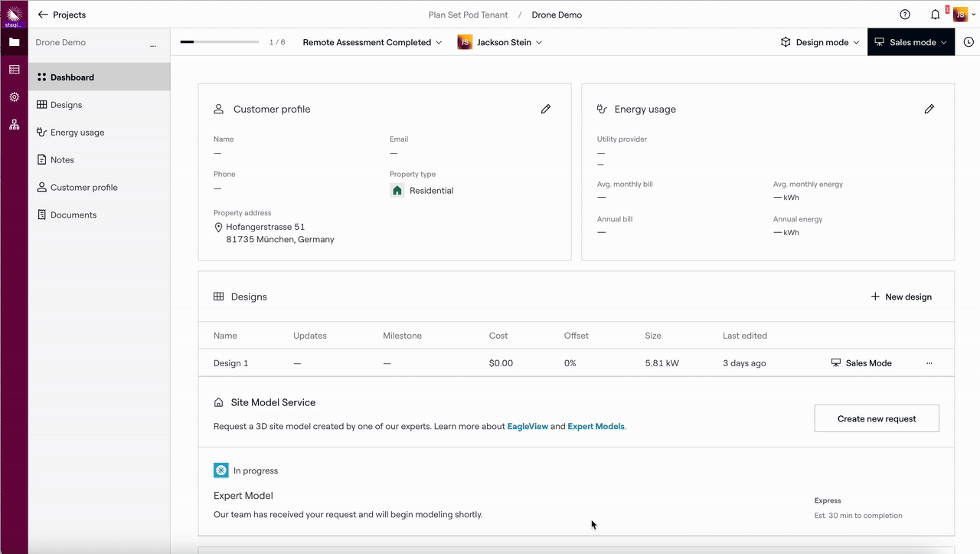
Task: Open the Sales mode dropdown
Action: [911, 42]
